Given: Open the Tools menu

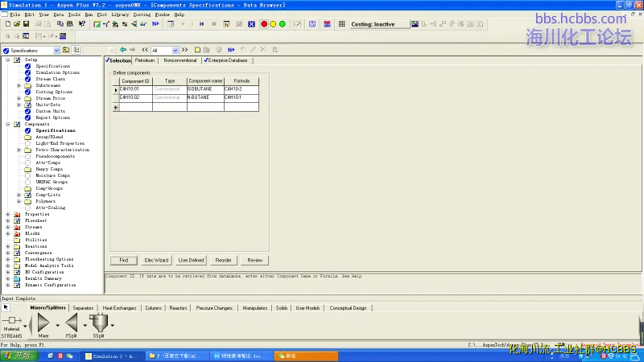Looking at the screenshot, I should (x=74, y=14).
